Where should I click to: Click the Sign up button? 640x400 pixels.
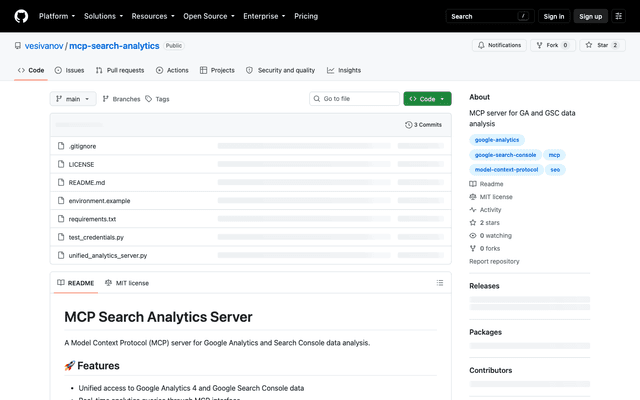[x=590, y=16]
